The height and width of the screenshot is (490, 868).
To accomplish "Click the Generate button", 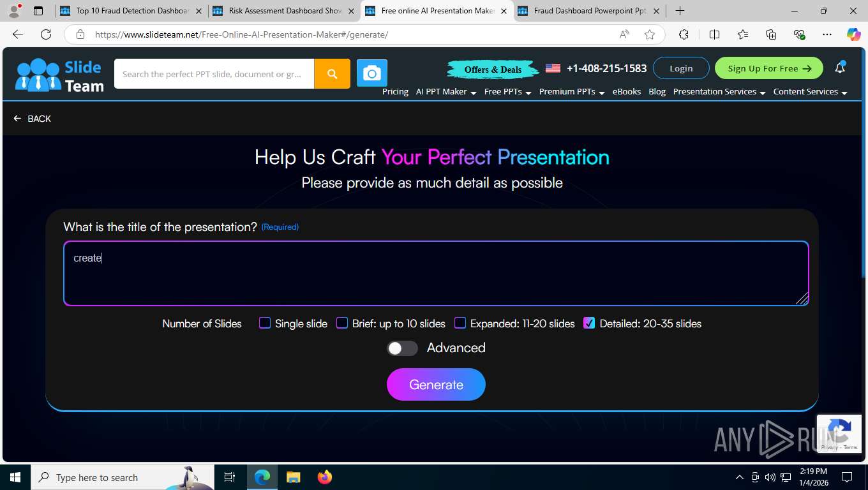I will pos(436,385).
